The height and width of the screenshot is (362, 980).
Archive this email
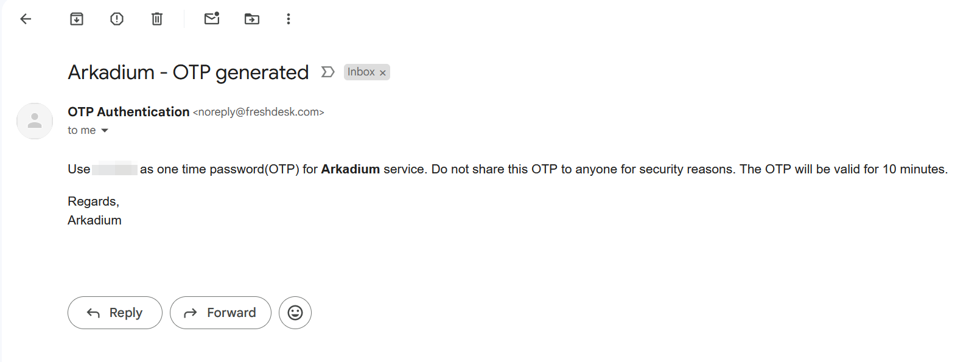tap(77, 19)
